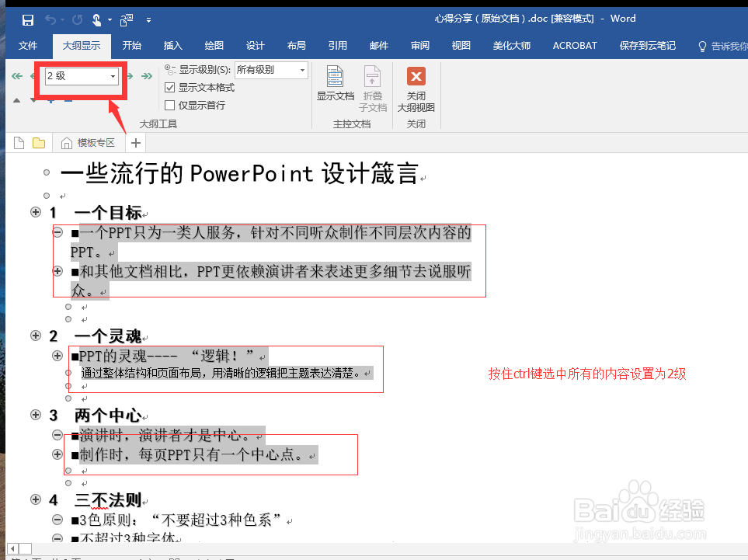Open the 邮件 ribbon tab

click(x=379, y=46)
